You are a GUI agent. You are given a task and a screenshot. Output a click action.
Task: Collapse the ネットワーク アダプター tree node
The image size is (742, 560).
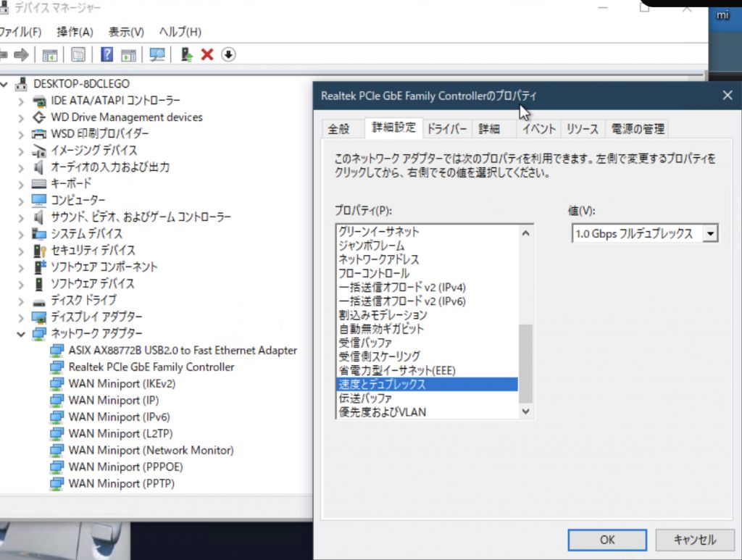click(21, 334)
